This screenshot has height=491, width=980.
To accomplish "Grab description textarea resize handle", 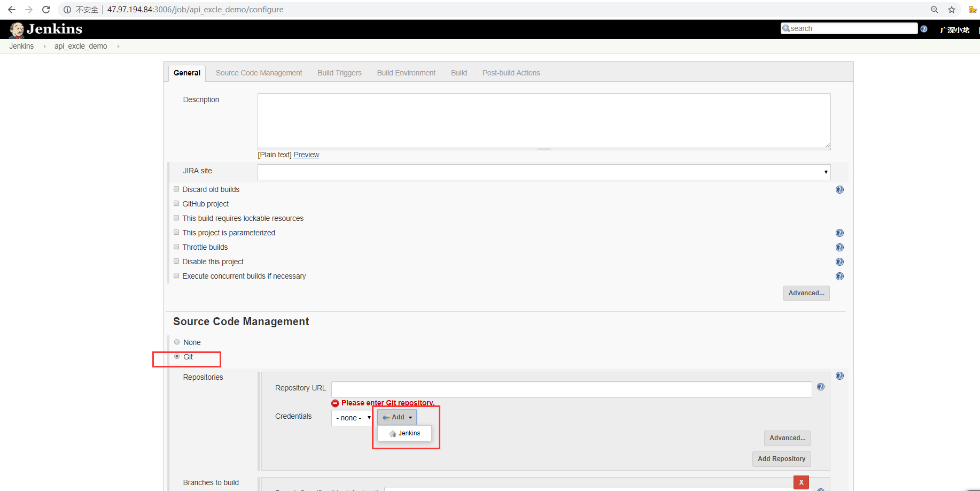I will (x=827, y=145).
